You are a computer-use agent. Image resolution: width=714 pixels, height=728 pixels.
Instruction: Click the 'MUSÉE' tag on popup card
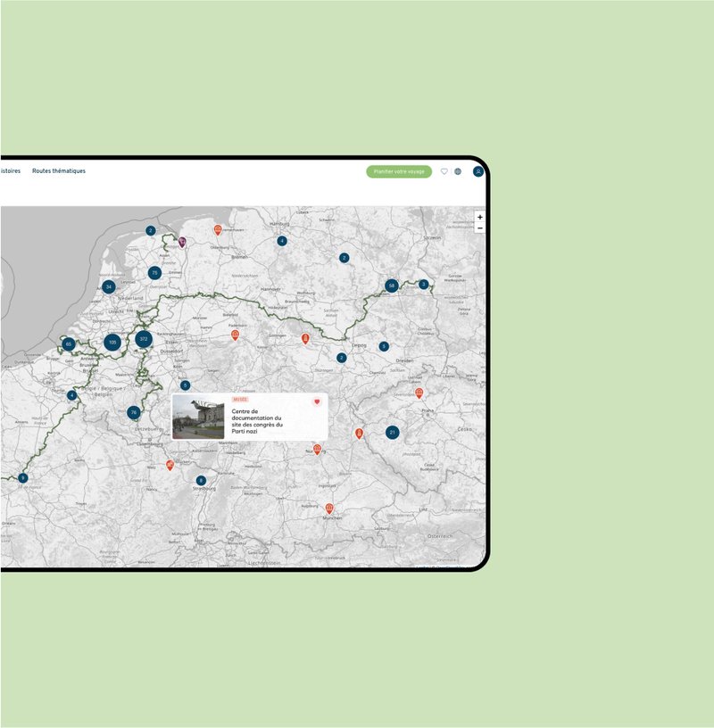click(x=239, y=400)
